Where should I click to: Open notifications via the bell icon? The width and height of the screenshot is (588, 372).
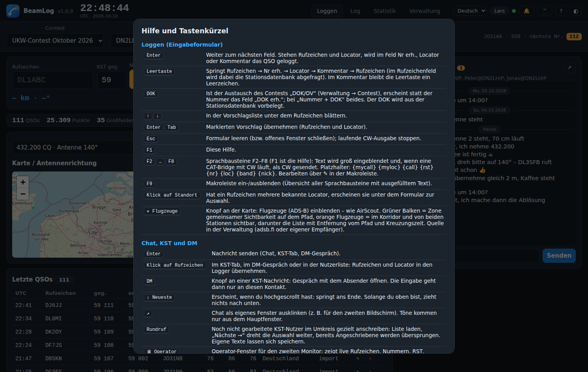click(x=527, y=11)
